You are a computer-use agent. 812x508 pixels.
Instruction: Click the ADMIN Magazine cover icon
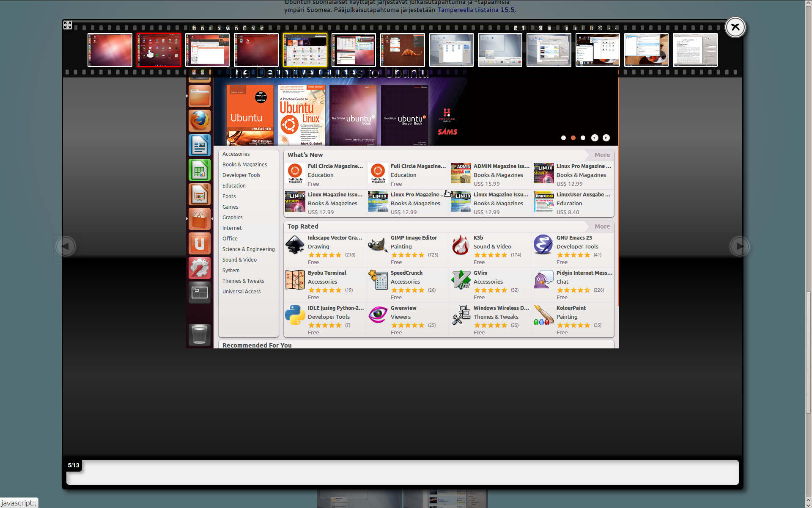461,173
